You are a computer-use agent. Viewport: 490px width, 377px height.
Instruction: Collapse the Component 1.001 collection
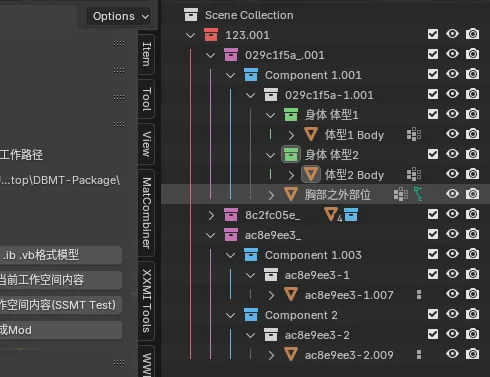click(230, 75)
